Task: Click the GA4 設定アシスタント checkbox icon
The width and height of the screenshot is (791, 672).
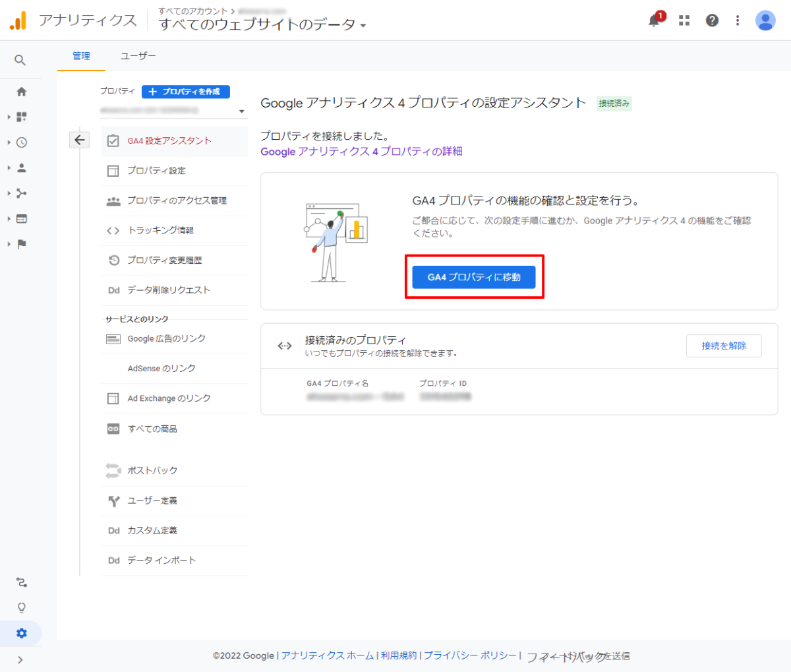Action: pos(113,140)
